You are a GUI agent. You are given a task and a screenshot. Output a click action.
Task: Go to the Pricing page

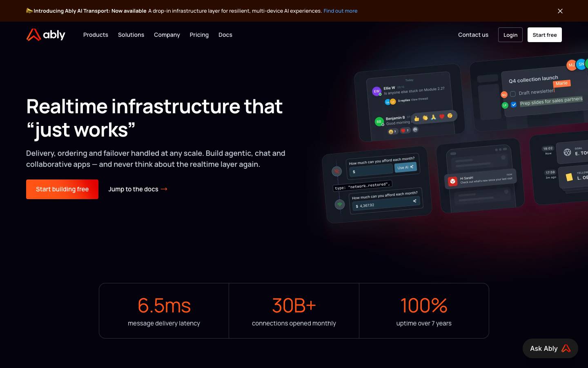point(199,35)
